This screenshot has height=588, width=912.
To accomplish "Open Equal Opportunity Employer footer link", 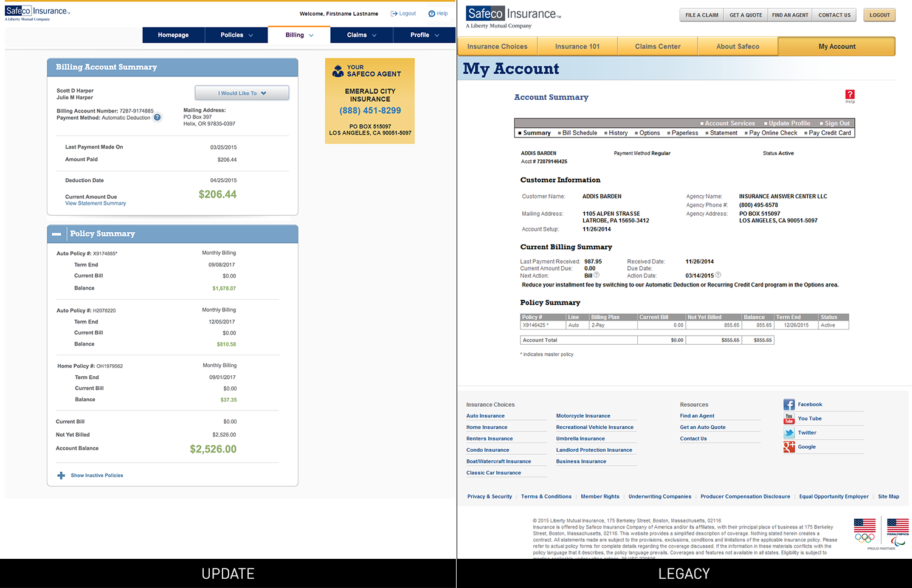I will coord(834,497).
